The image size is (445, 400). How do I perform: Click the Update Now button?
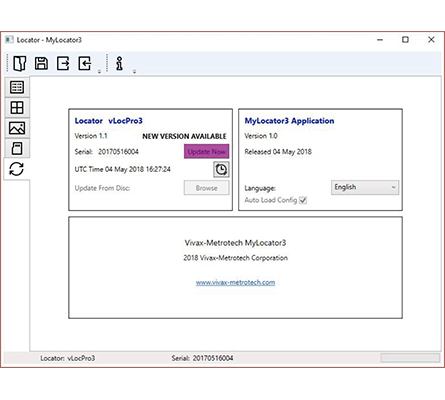[x=207, y=152]
